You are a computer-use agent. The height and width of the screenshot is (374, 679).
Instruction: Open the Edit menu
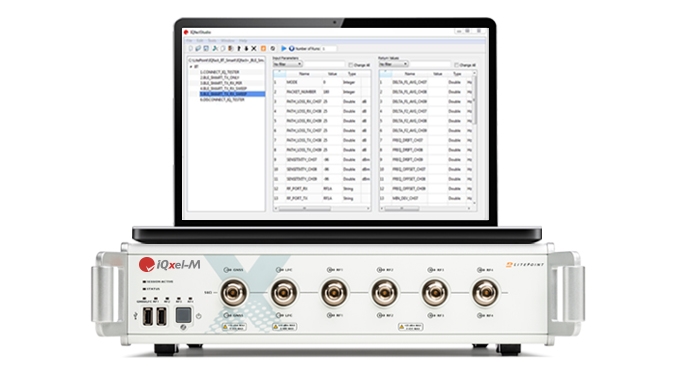click(x=200, y=41)
